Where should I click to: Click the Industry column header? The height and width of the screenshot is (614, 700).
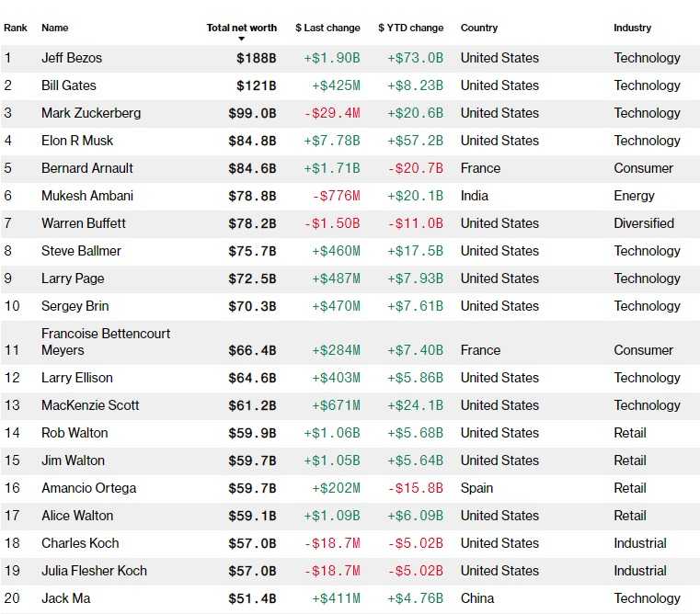632,28
